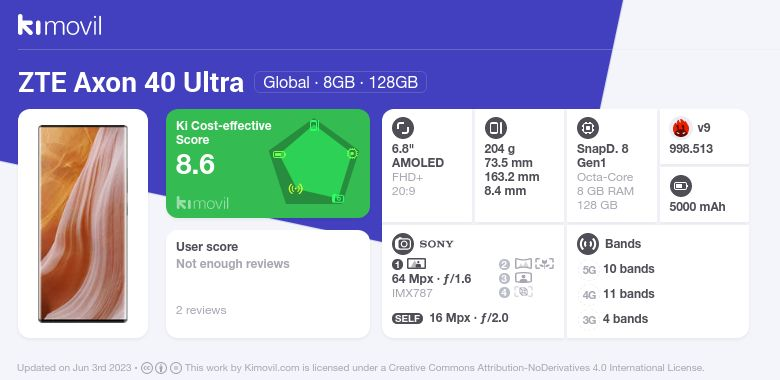Click the Creative Commons license icon
This screenshot has height=380, width=780.
[x=147, y=368]
